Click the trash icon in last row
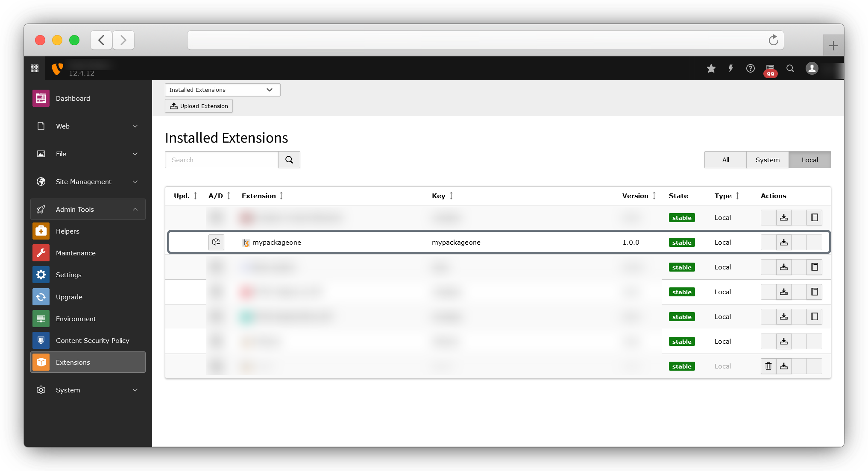868x471 pixels. [768, 366]
